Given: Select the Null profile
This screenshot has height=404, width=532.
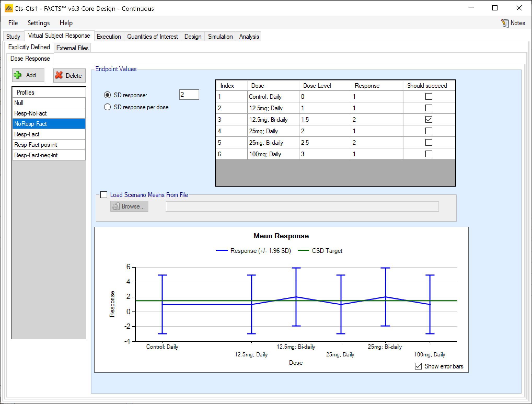Looking at the screenshot, I should click(19, 103).
